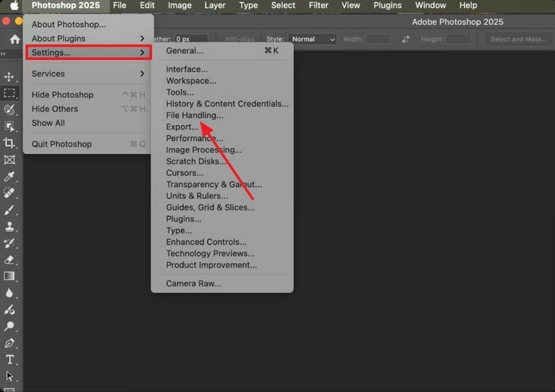Viewport: 555px width, 392px height.
Task: Select the Spot Healing Brush tool
Action: [x=10, y=193]
